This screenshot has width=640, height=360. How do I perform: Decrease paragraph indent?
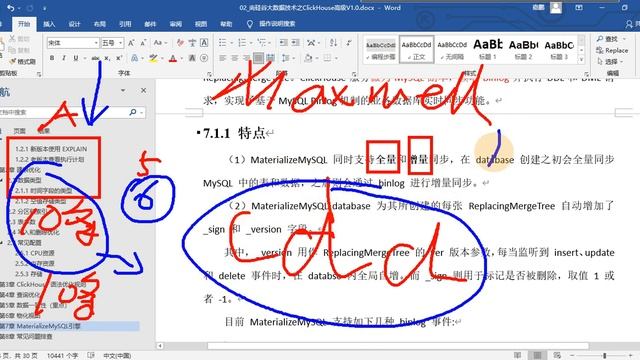(283, 42)
